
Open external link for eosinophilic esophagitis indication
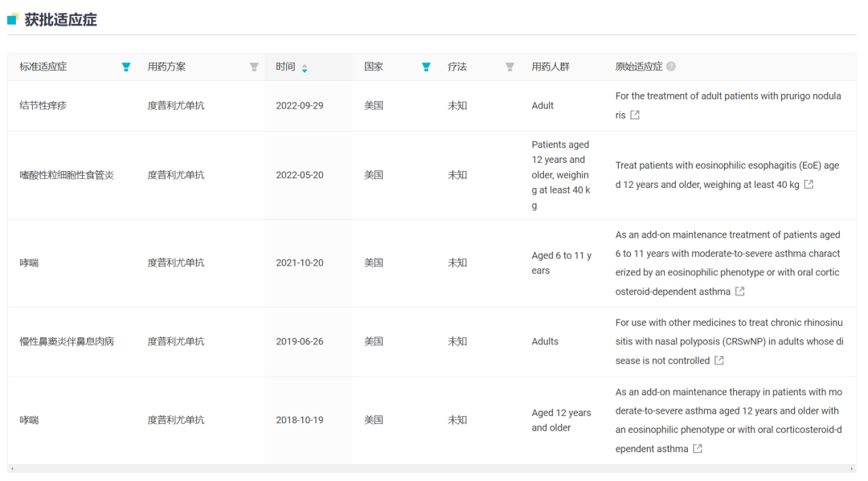click(x=809, y=184)
